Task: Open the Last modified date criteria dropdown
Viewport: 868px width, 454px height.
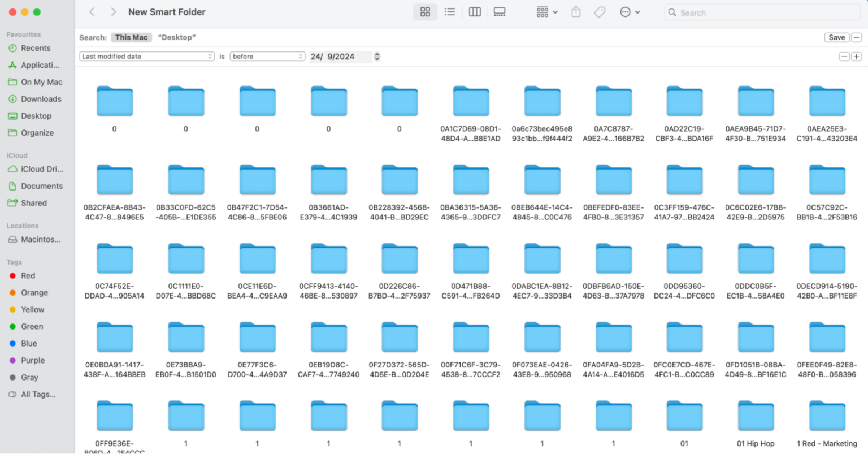Action: coord(146,56)
